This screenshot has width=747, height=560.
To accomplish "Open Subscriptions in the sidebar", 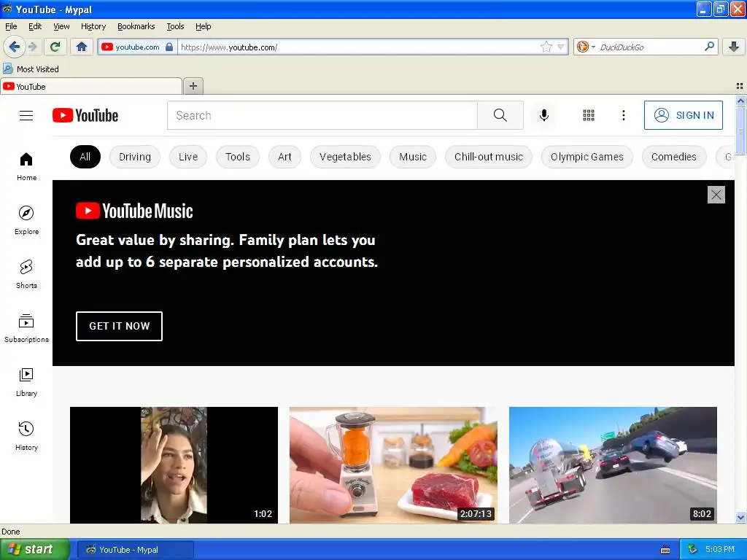I will click(26, 328).
